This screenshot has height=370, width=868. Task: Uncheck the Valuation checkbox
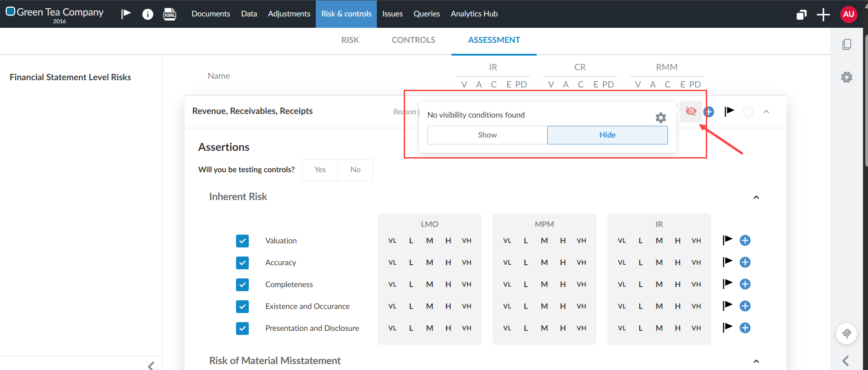(x=242, y=241)
